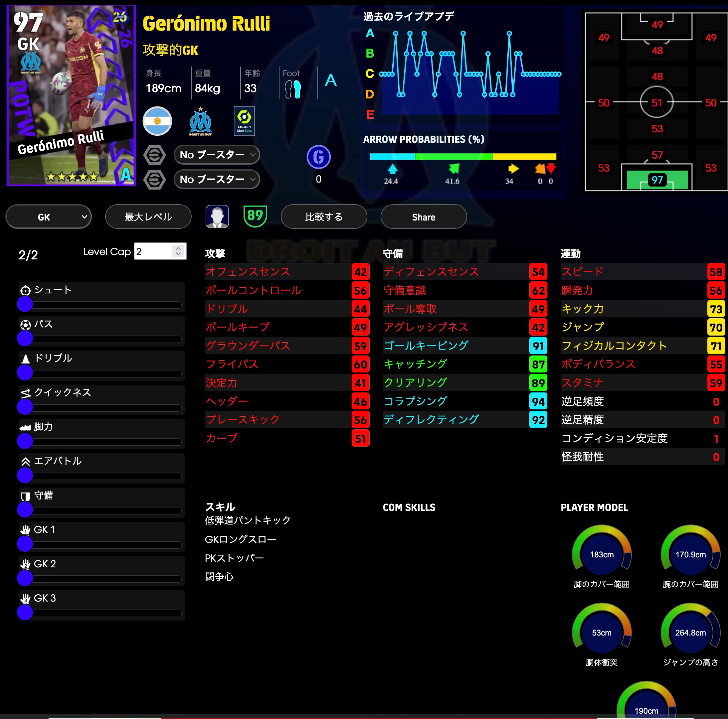Screen dimensions: 728x719
Task: Click the second booster slot hexagon icon
Action: (154, 179)
